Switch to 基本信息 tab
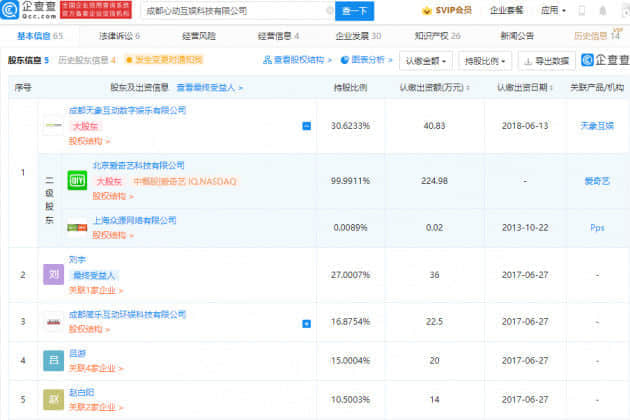630x420 pixels. [x=40, y=36]
